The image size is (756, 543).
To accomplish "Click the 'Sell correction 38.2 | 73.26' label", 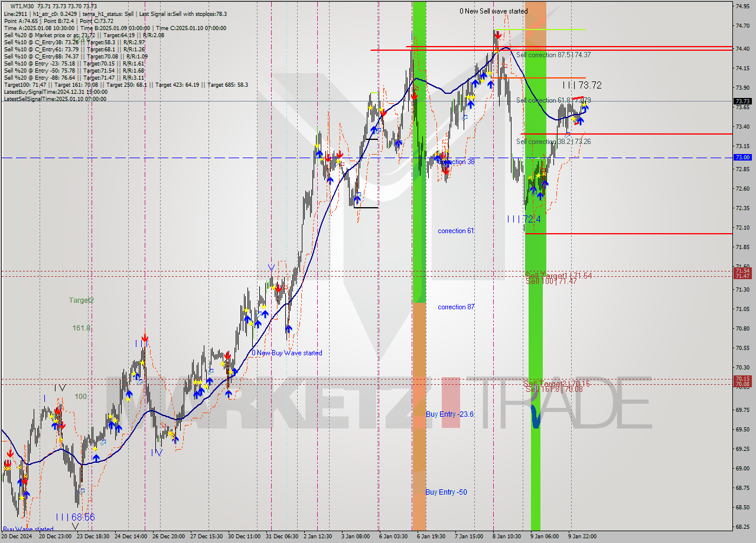I will pos(553,142).
